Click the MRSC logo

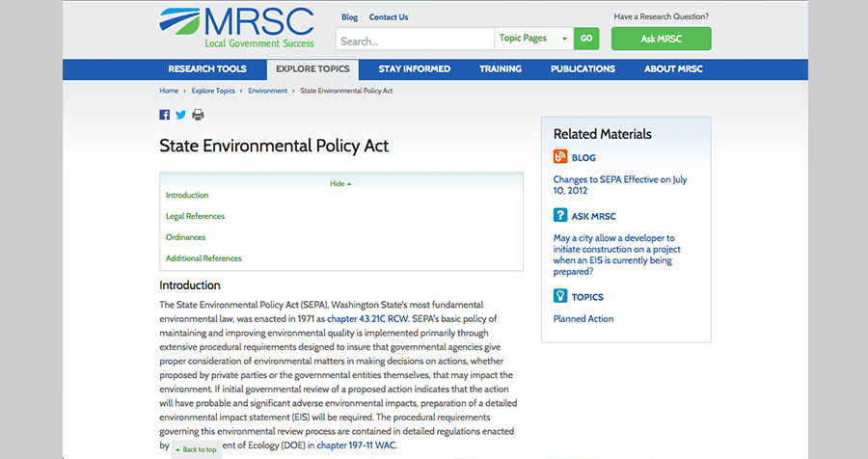pyautogui.click(x=236, y=27)
